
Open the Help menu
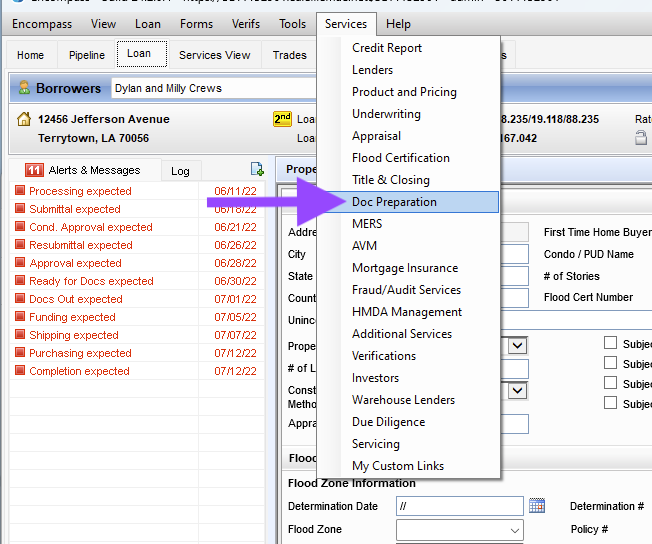pos(398,24)
